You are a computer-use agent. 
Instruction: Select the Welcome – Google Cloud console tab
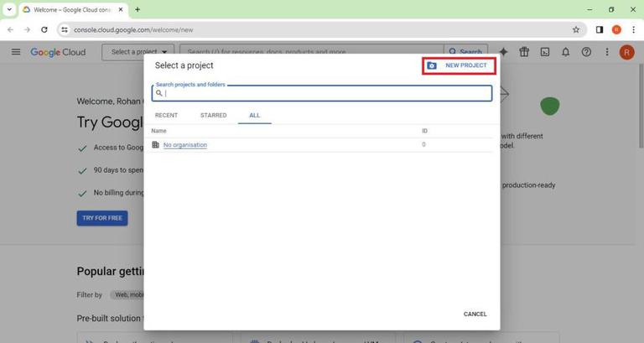pyautogui.click(x=74, y=10)
